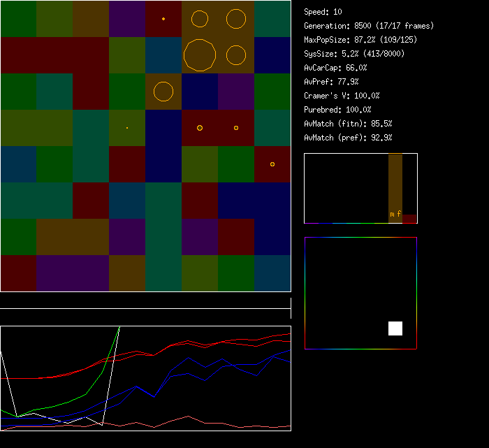
Task: Click the top-left circle in the large brown block
Action: (x=200, y=19)
